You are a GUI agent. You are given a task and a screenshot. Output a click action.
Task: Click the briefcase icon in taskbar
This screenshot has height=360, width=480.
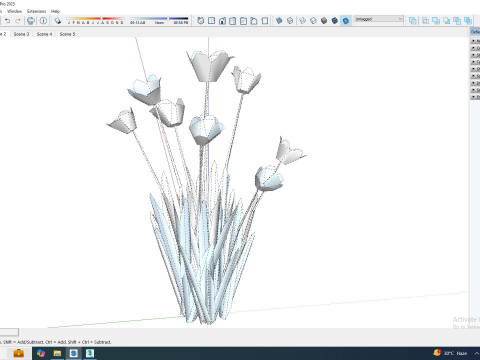tap(18, 353)
